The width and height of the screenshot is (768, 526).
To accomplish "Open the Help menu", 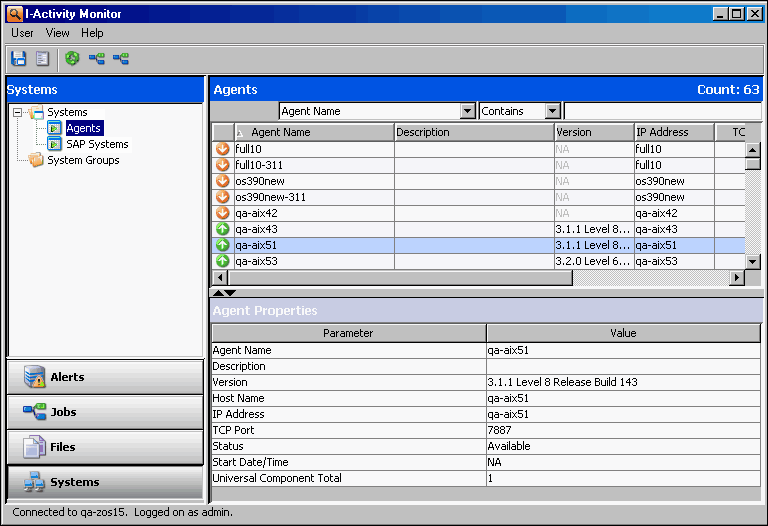I will coord(92,33).
